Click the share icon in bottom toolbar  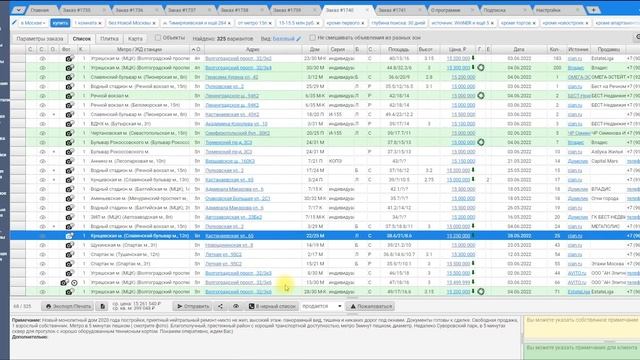pos(220,306)
